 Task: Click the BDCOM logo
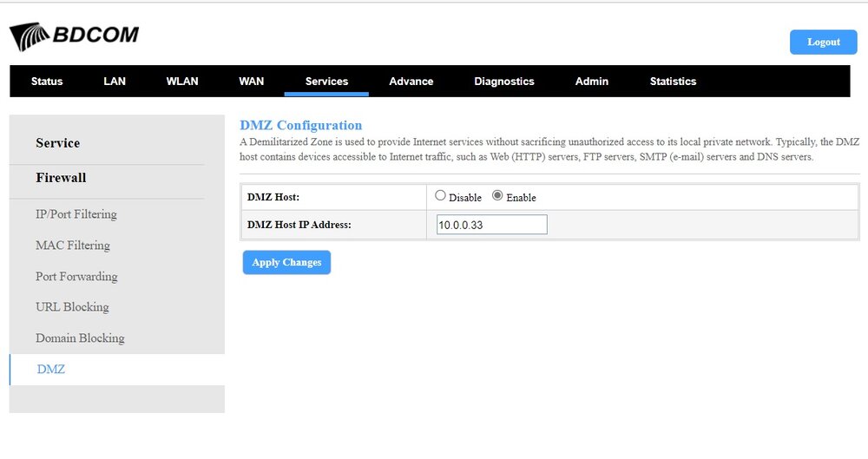[74, 36]
